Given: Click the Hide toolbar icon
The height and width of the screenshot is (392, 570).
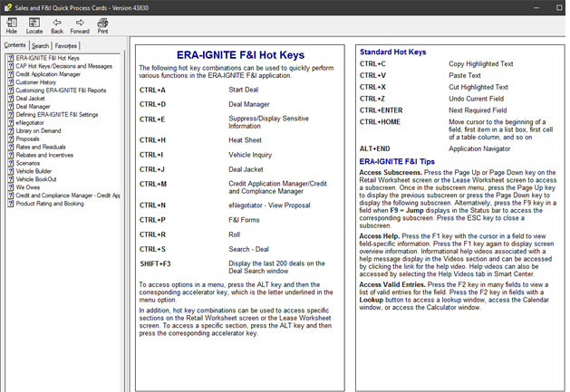Looking at the screenshot, I should point(12,24).
